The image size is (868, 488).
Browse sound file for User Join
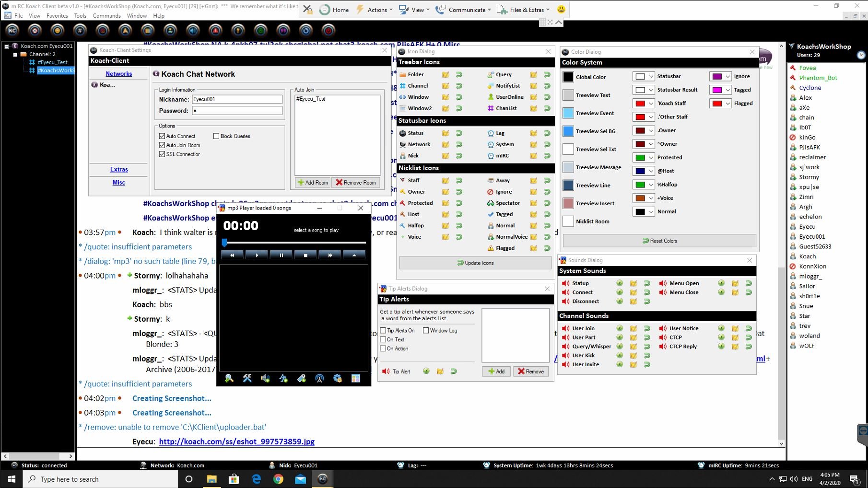coord(633,328)
